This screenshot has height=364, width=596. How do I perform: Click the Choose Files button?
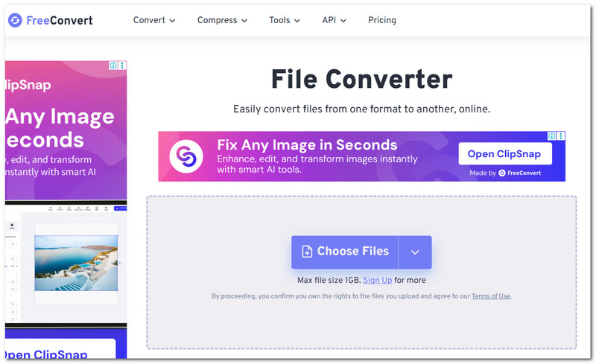[x=345, y=252]
